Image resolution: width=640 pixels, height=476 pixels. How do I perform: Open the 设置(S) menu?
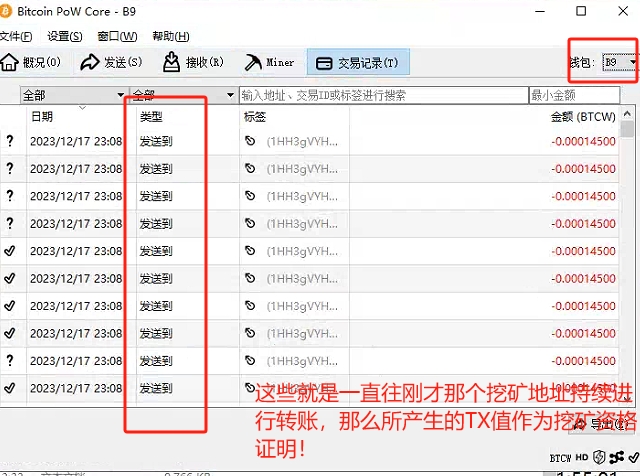click(x=64, y=36)
